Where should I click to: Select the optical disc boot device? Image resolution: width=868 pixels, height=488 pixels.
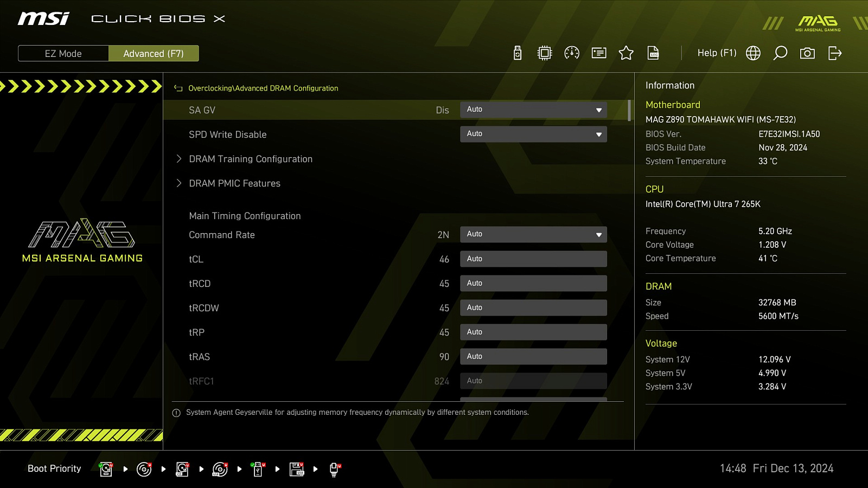[x=144, y=469]
